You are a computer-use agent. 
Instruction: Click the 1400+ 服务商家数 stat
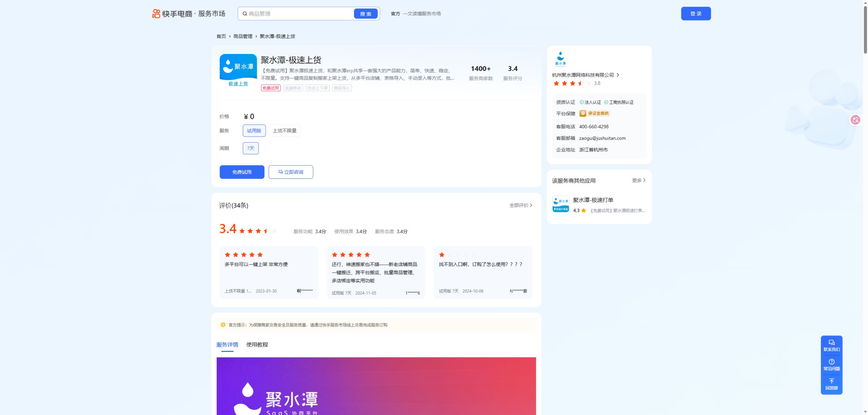pos(481,73)
